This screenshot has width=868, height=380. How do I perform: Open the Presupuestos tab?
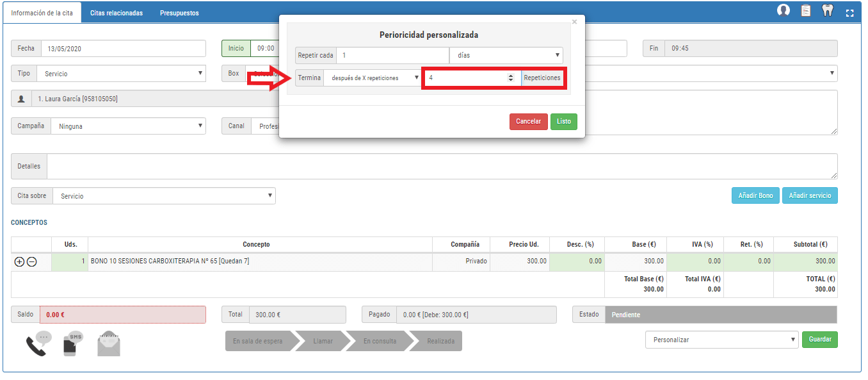click(179, 13)
